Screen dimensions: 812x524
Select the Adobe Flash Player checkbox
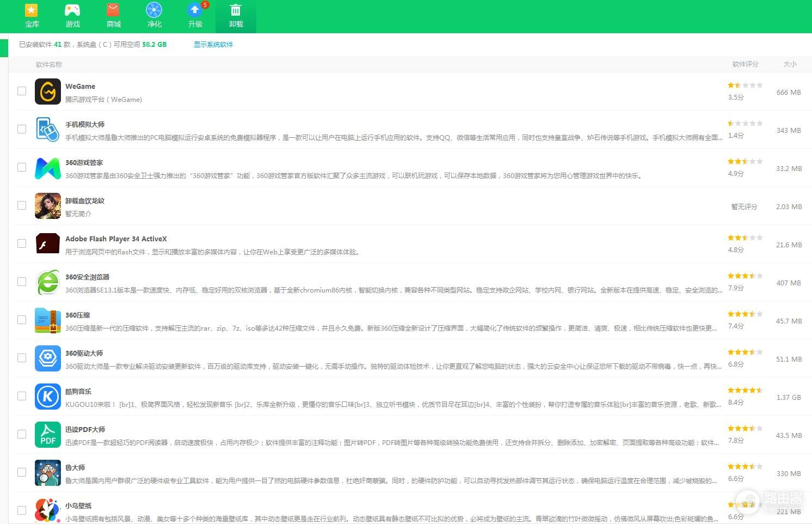(x=22, y=243)
